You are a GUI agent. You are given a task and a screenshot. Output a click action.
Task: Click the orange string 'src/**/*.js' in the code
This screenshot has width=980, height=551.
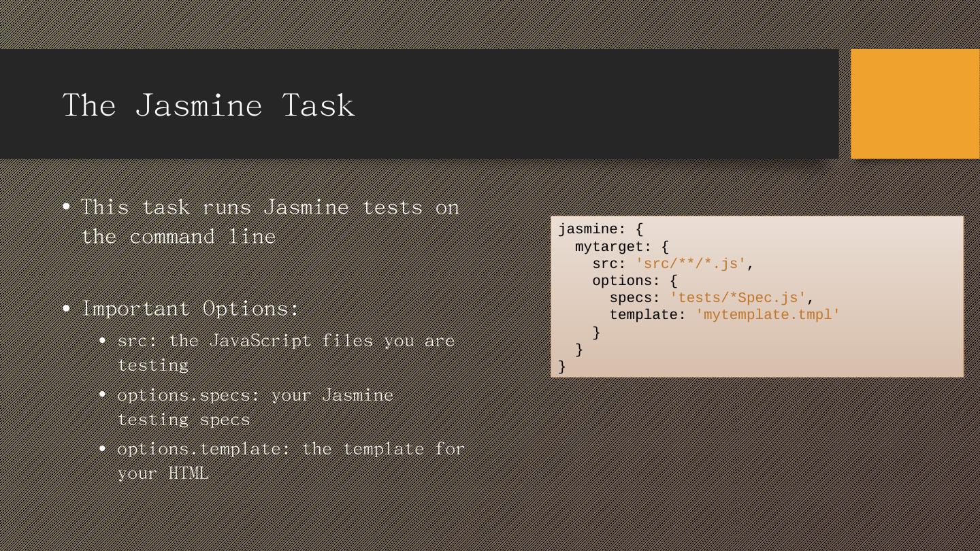(x=691, y=264)
